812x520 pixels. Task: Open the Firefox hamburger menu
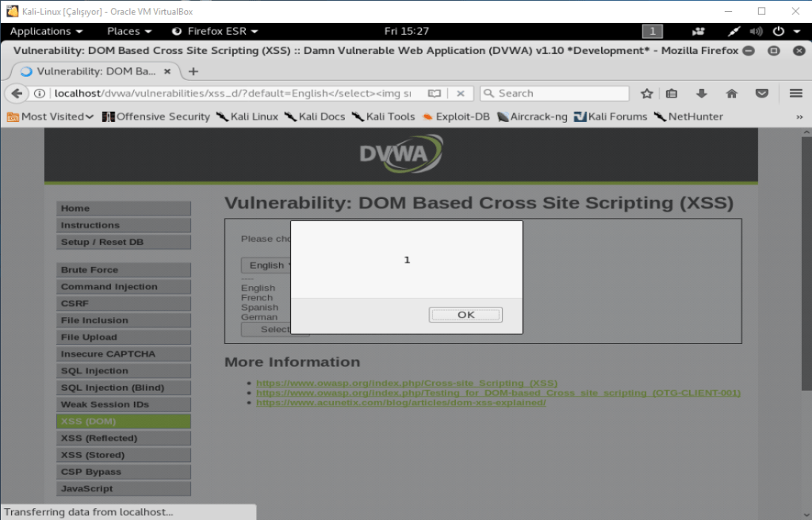point(796,94)
